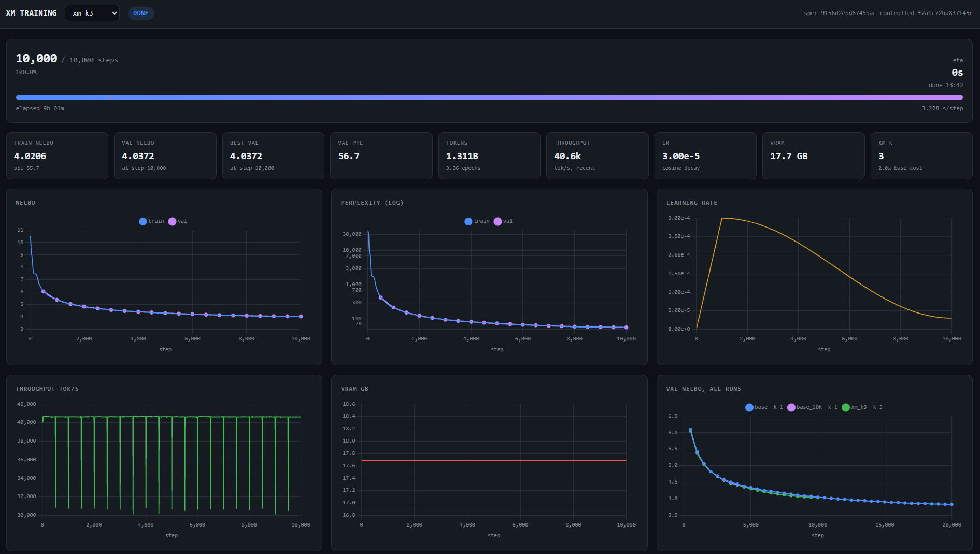Toggle val series in Perplexity legend

[503, 221]
